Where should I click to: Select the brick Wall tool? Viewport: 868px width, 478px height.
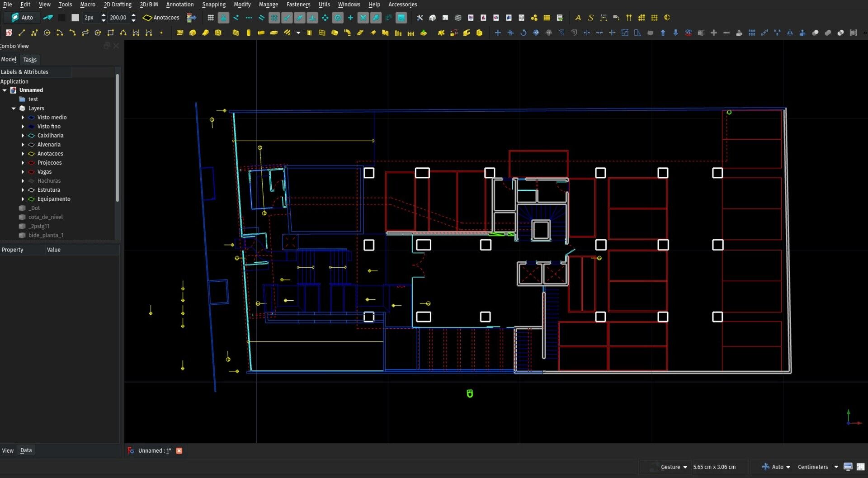(x=236, y=33)
